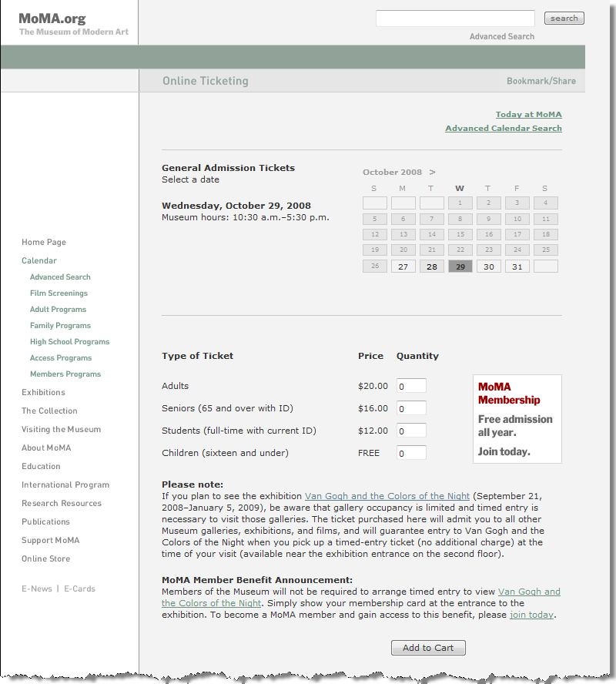
Task: Go to Home Page in sidebar
Action: click(44, 242)
